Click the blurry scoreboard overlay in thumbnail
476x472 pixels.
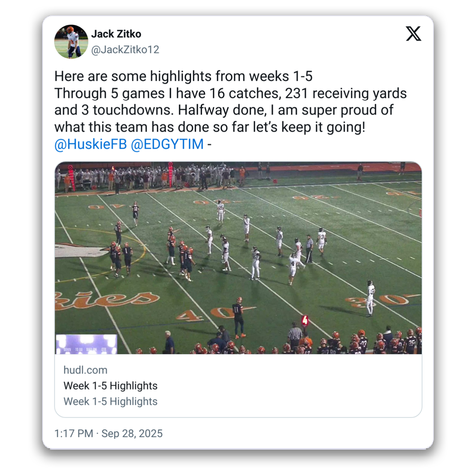click(86, 344)
